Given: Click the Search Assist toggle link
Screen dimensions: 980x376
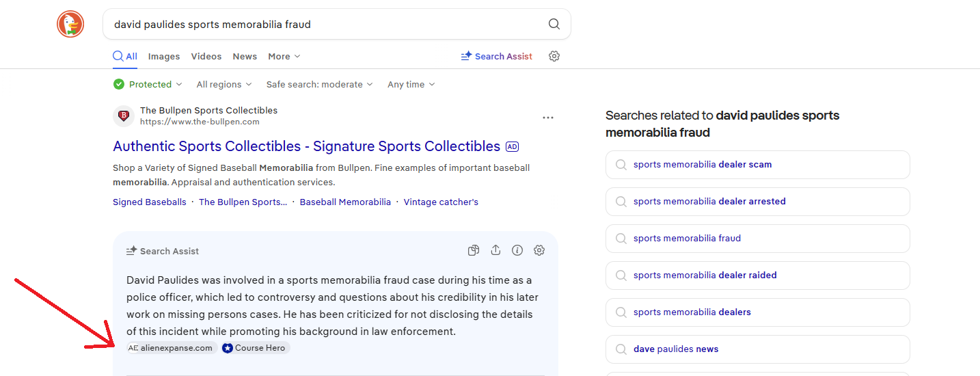Looking at the screenshot, I should tap(497, 56).
